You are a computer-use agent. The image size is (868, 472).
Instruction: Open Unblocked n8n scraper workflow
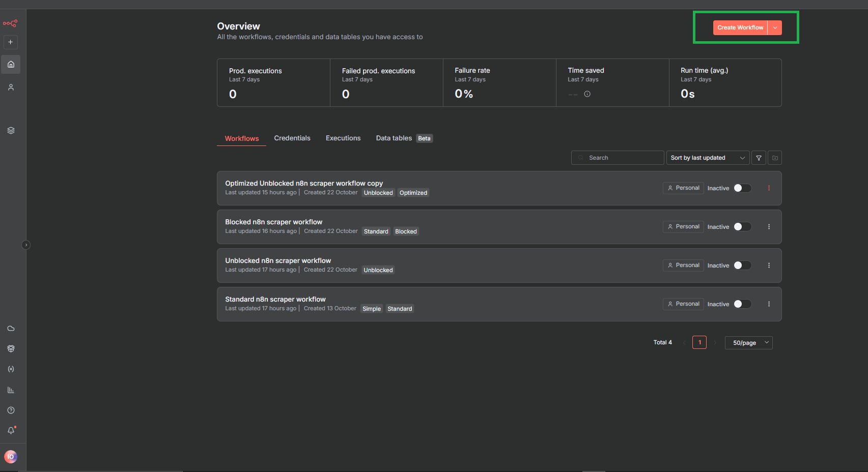(278, 260)
